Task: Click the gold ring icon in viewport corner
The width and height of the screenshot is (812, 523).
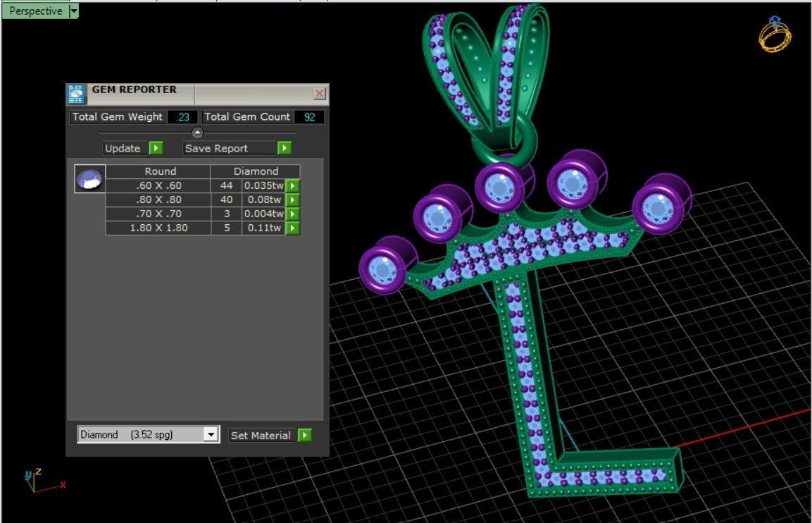Action: pyautogui.click(x=775, y=35)
